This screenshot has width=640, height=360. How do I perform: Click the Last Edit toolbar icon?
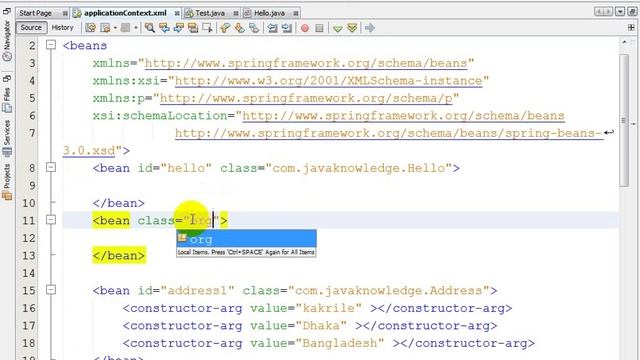point(91,28)
